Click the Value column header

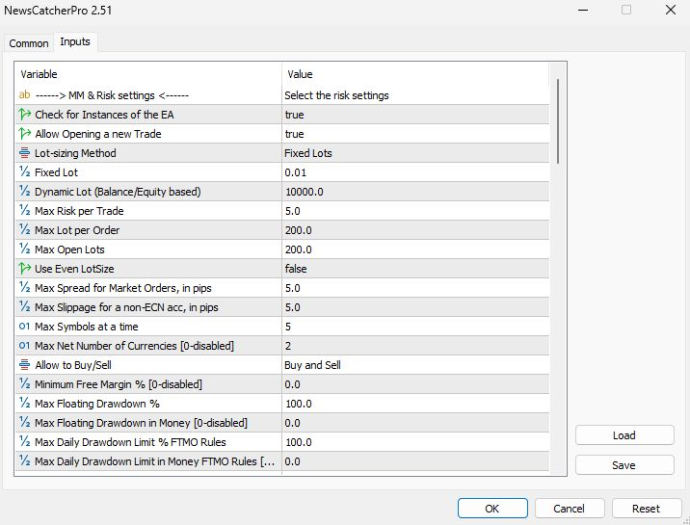pos(415,74)
